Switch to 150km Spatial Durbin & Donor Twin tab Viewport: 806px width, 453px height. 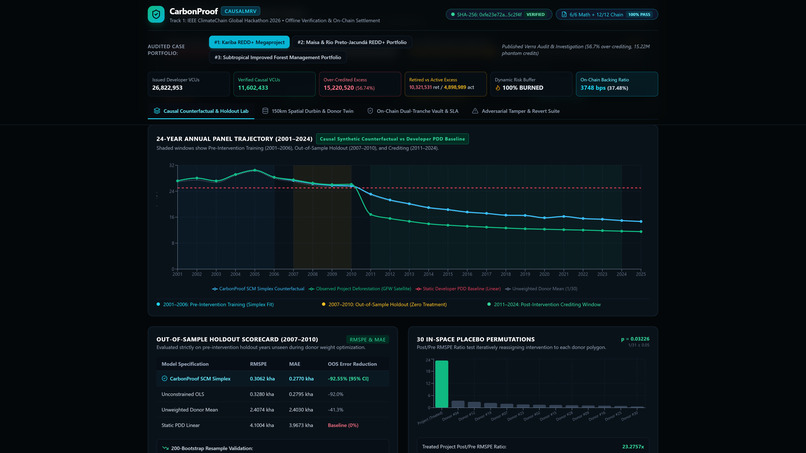[308, 111]
